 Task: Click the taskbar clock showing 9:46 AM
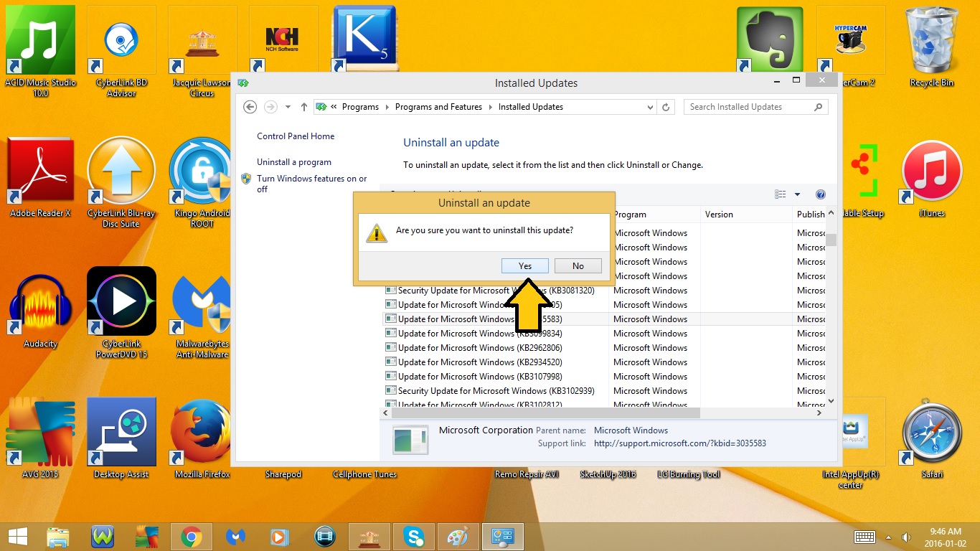pos(945,537)
